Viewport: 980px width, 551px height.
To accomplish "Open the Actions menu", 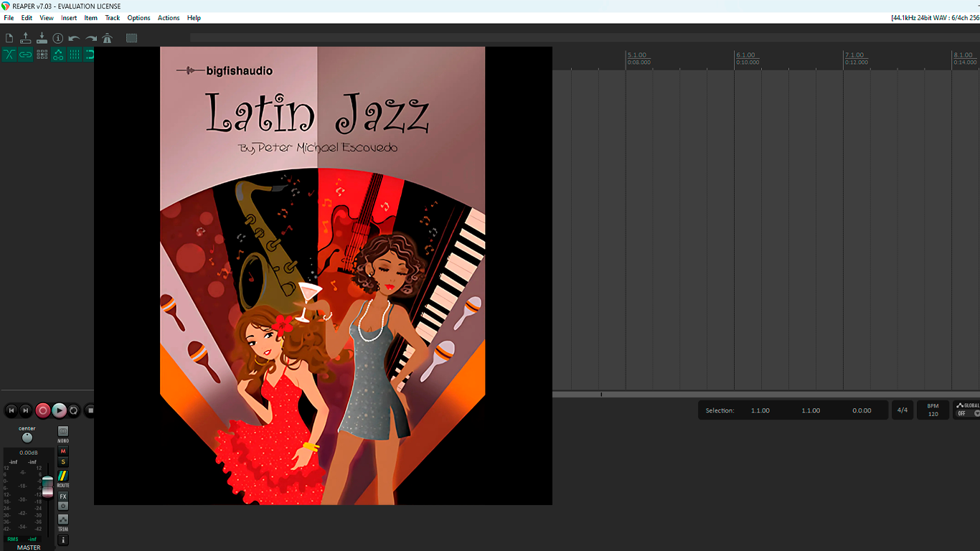I will (x=169, y=18).
